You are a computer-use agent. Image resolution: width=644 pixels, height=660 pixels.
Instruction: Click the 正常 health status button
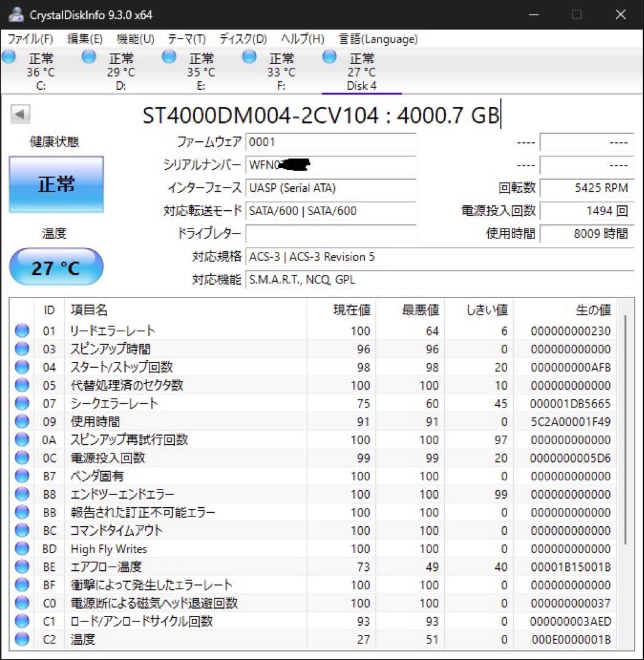pos(56,184)
